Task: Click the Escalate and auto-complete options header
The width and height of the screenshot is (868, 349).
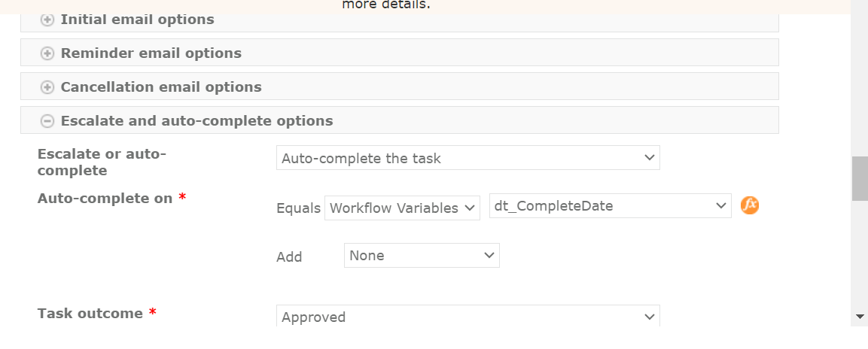Action: [x=196, y=121]
